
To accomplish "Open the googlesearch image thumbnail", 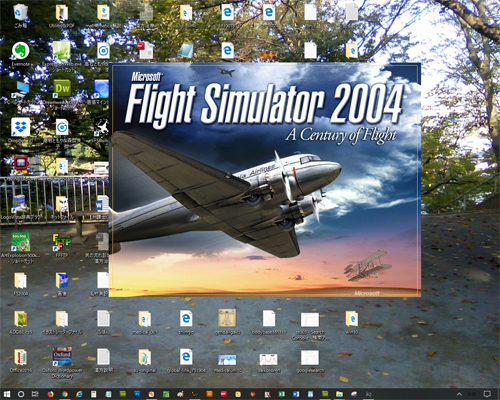I will point(310,358).
